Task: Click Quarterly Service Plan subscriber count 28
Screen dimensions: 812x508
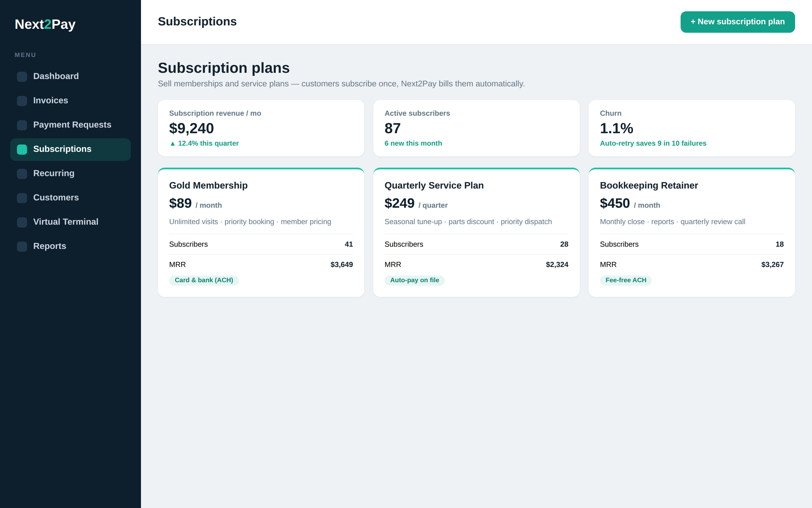Action: point(564,244)
